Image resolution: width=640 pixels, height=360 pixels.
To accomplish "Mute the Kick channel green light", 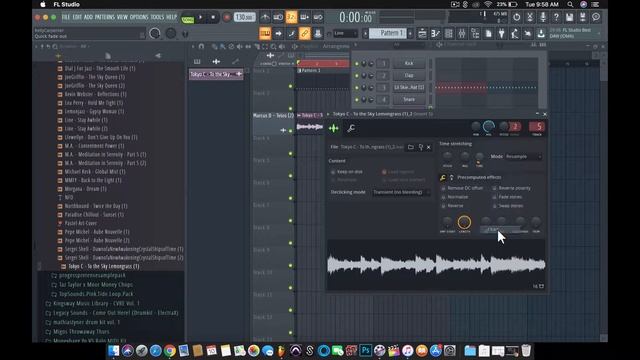I will click(357, 64).
